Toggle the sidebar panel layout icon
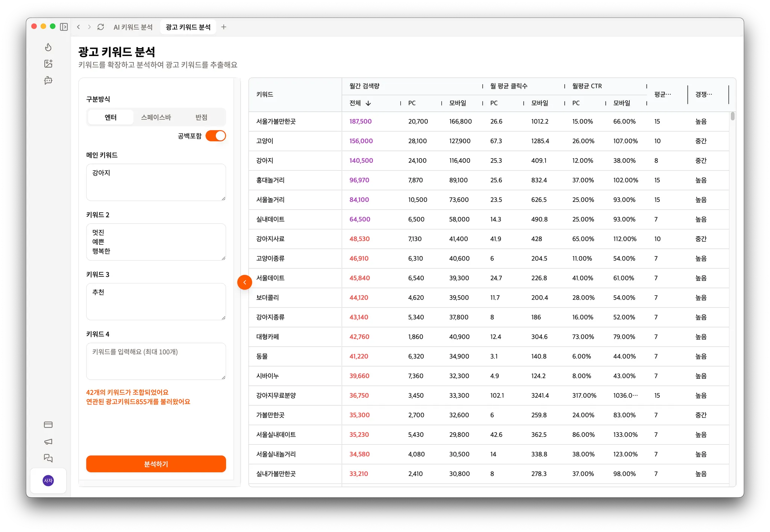Screen dimensions: 770x532 pos(64,27)
